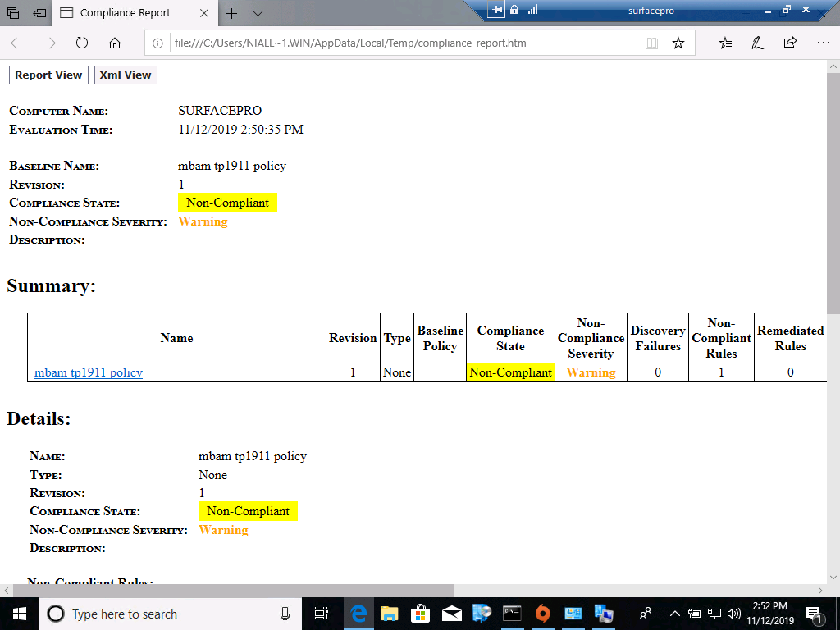Open Microsoft Store from the taskbar
Screen dimensions: 840x630
click(x=421, y=614)
